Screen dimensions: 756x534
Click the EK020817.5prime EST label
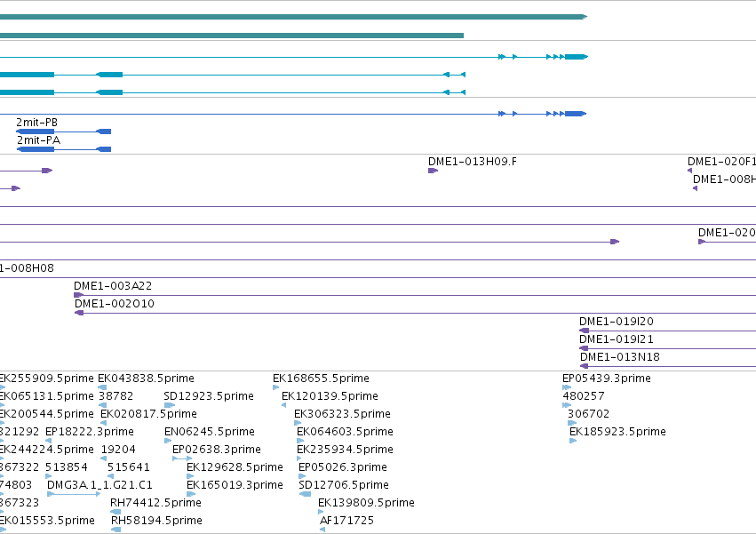tap(148, 414)
